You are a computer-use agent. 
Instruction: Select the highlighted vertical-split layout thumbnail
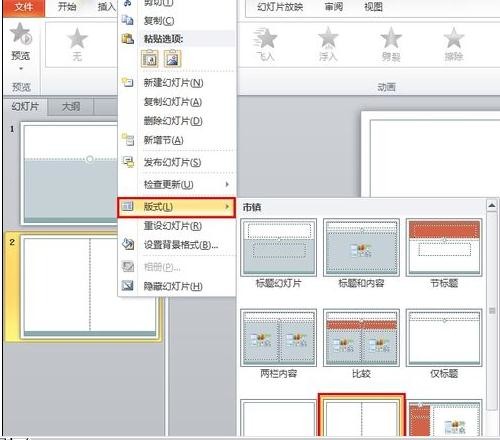362,415
